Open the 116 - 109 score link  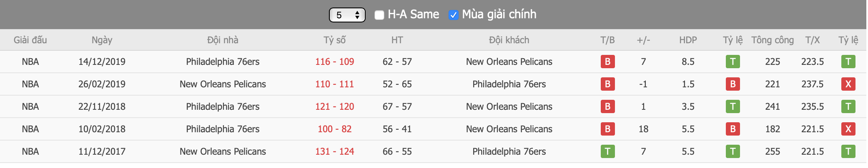pyautogui.click(x=335, y=62)
